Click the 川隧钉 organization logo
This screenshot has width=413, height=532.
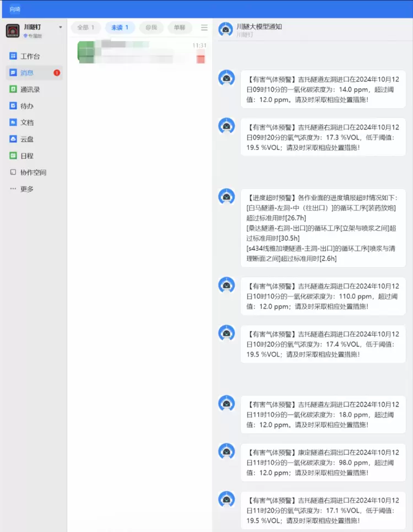pyautogui.click(x=13, y=30)
